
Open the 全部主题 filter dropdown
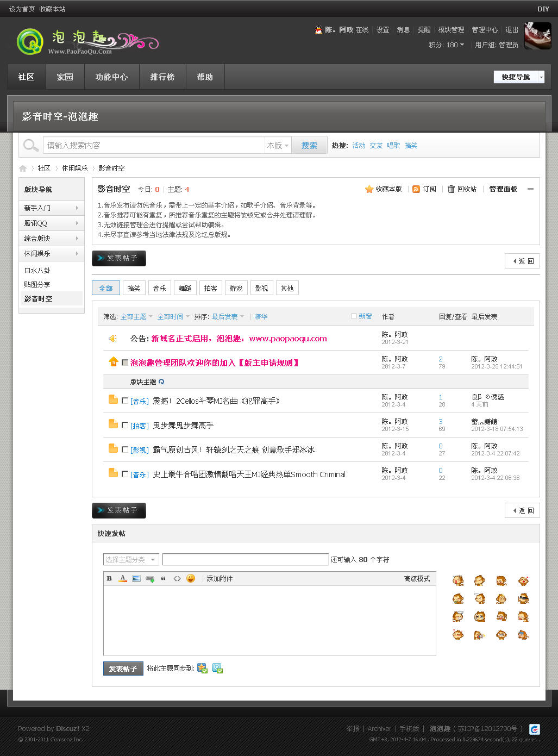pyautogui.click(x=136, y=316)
